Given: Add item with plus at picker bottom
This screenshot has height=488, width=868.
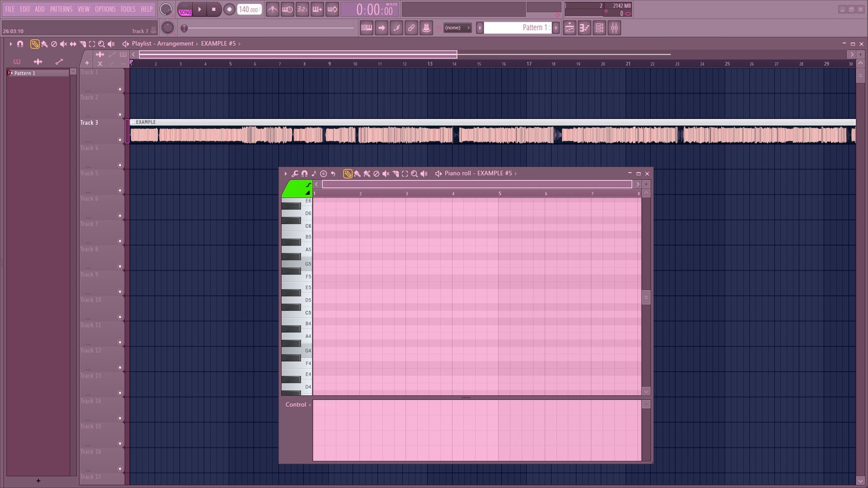Looking at the screenshot, I should click(38, 480).
